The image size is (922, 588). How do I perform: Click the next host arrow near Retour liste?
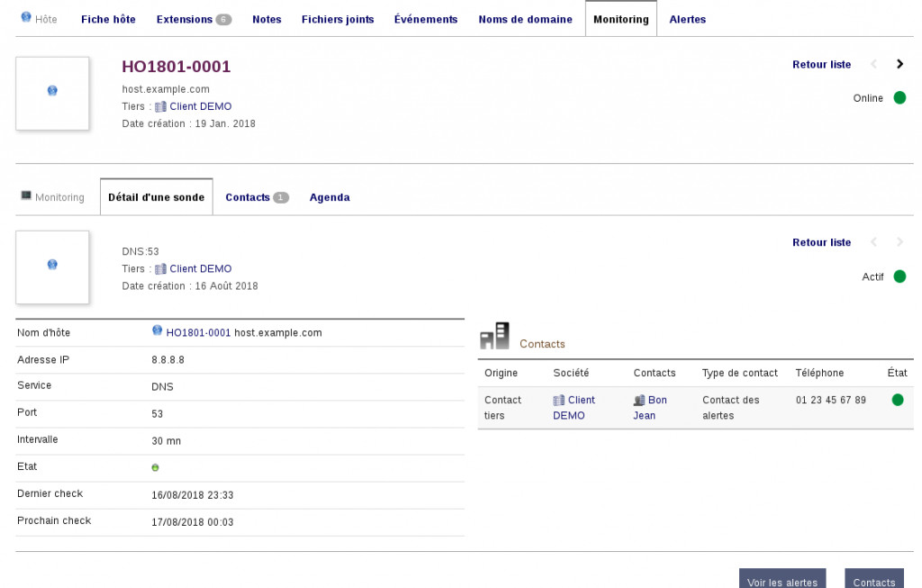pyautogui.click(x=899, y=64)
